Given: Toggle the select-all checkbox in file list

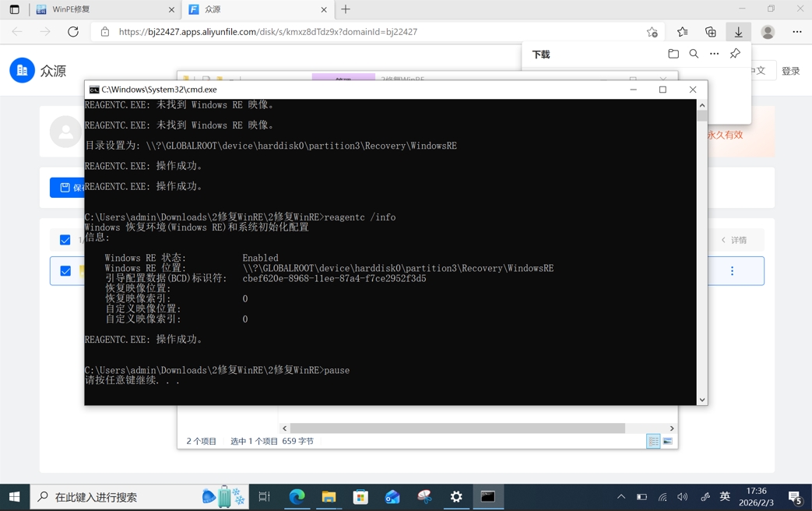Looking at the screenshot, I should [x=65, y=240].
